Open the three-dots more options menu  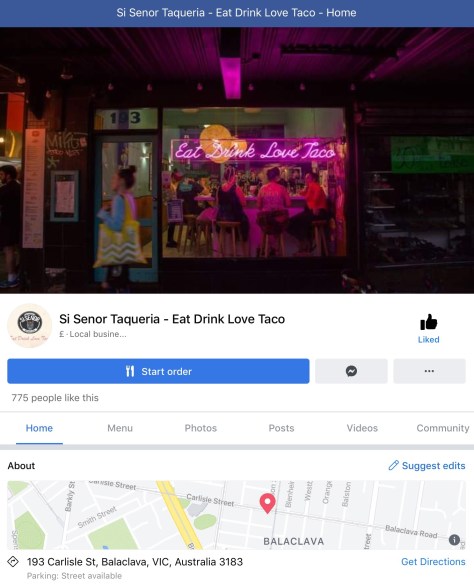429,371
